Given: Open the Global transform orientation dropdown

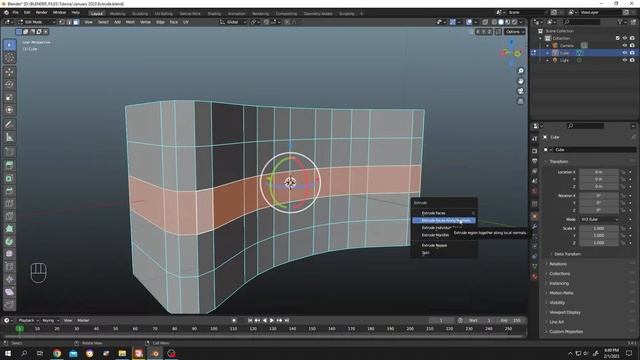Looking at the screenshot, I should coord(233,22).
